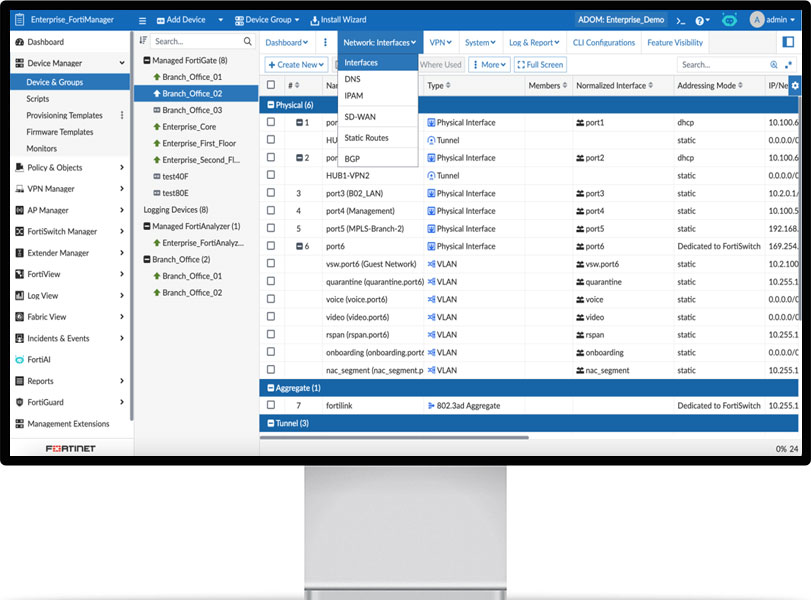The width and height of the screenshot is (811, 600).
Task: Select Enterprise_Core in device tree
Action: pyautogui.click(x=189, y=127)
